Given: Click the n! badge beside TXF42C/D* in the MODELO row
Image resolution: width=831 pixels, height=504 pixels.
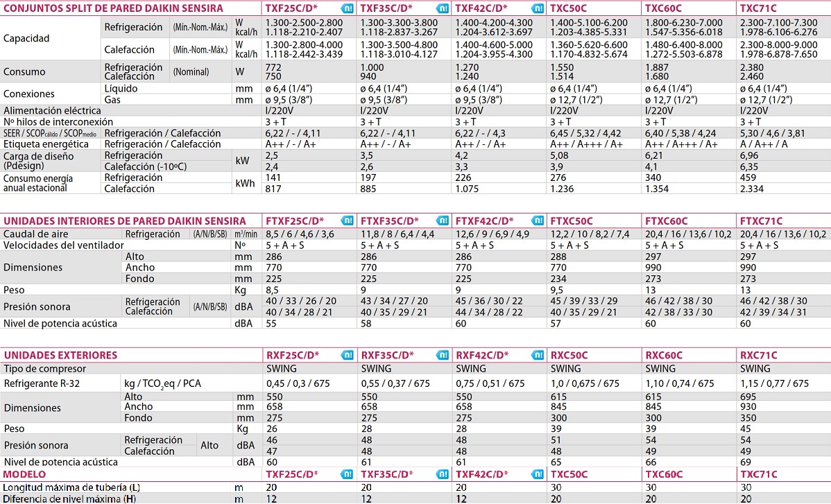Looking at the screenshot, I should (538, 474).
